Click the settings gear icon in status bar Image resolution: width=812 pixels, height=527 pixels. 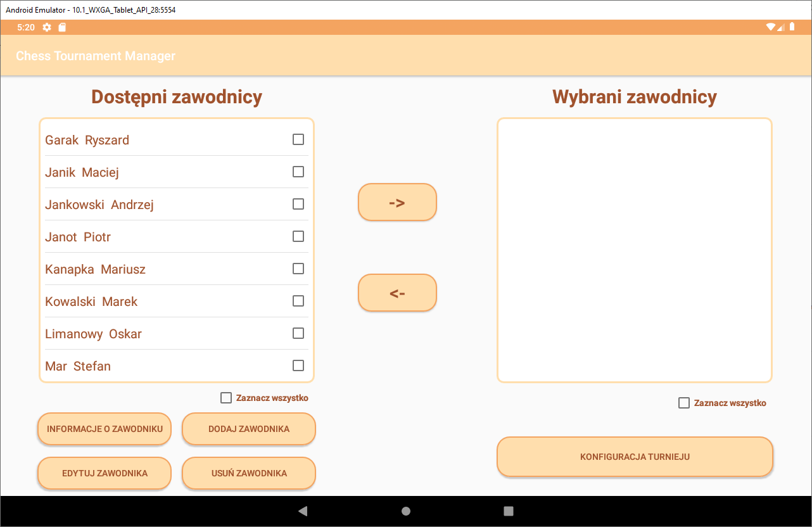(47, 27)
